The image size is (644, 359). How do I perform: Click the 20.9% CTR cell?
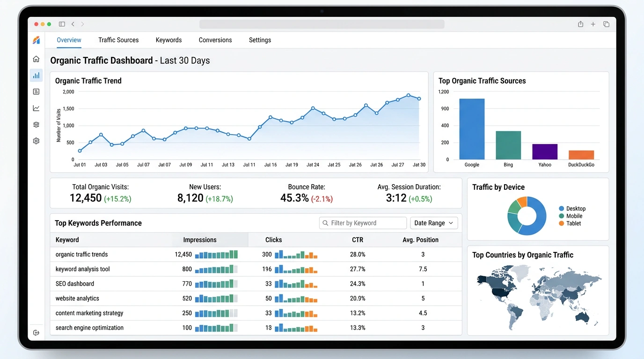click(x=358, y=298)
